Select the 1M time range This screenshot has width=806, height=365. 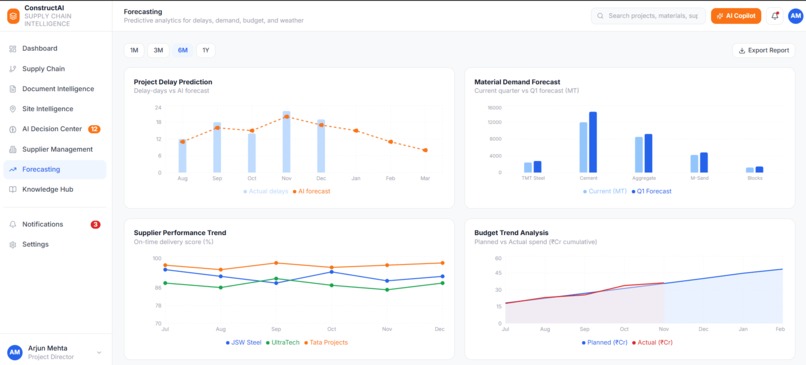134,50
